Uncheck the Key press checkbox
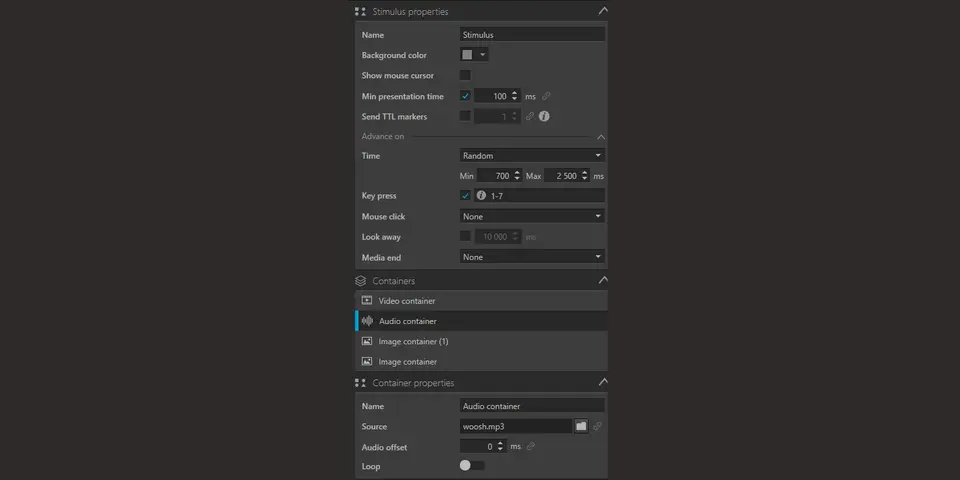 [465, 196]
